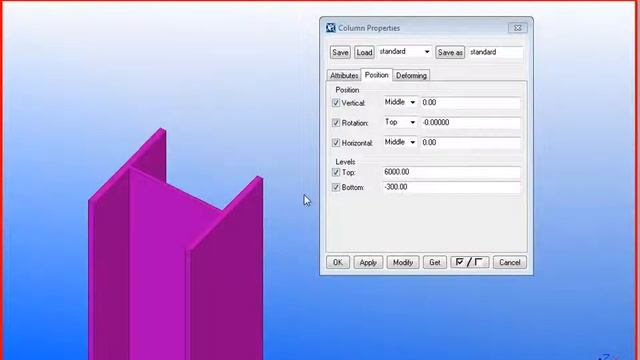Click the Get button
This screenshot has width=640, height=360.
(435, 262)
